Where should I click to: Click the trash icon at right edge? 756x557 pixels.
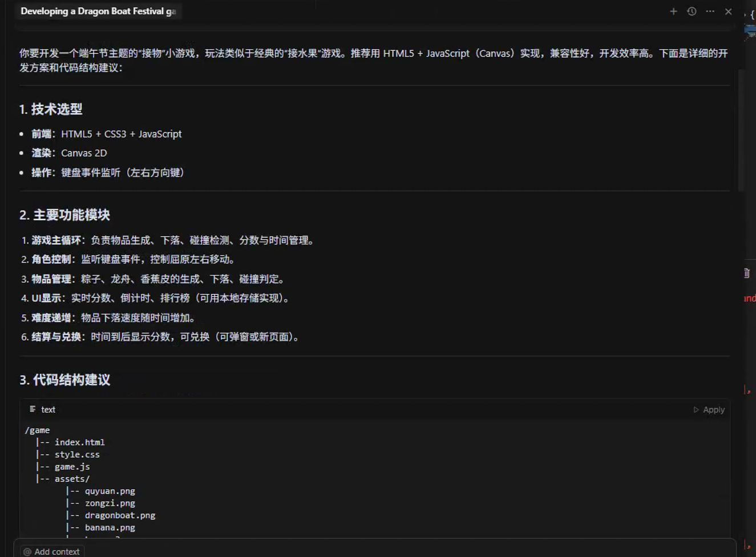[746, 273]
